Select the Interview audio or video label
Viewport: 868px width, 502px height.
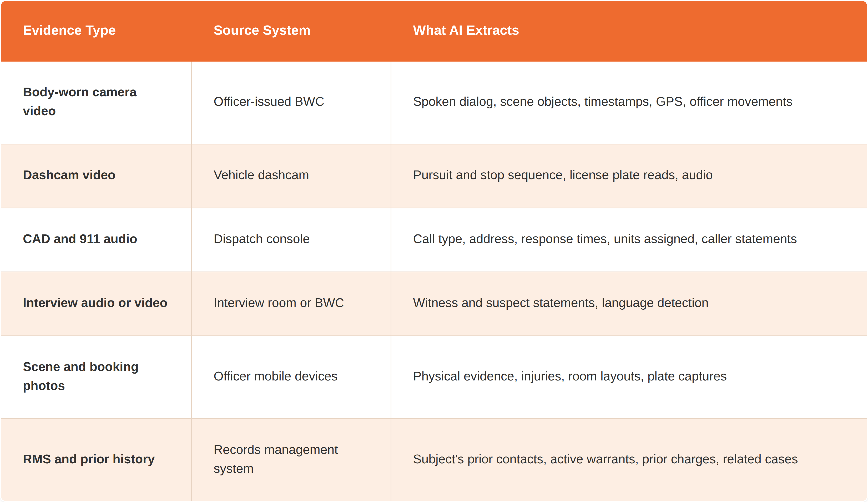click(x=95, y=303)
